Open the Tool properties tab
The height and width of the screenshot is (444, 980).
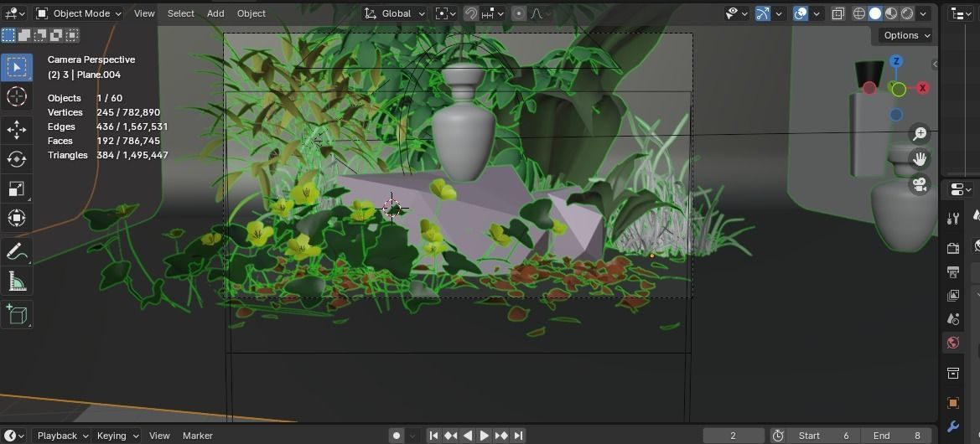[x=952, y=219]
